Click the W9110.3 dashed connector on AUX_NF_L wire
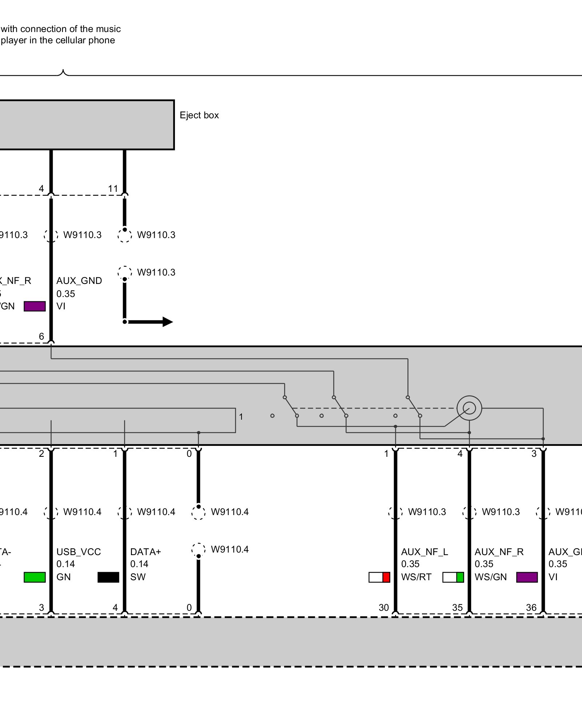This screenshot has width=582, height=728. click(395, 512)
